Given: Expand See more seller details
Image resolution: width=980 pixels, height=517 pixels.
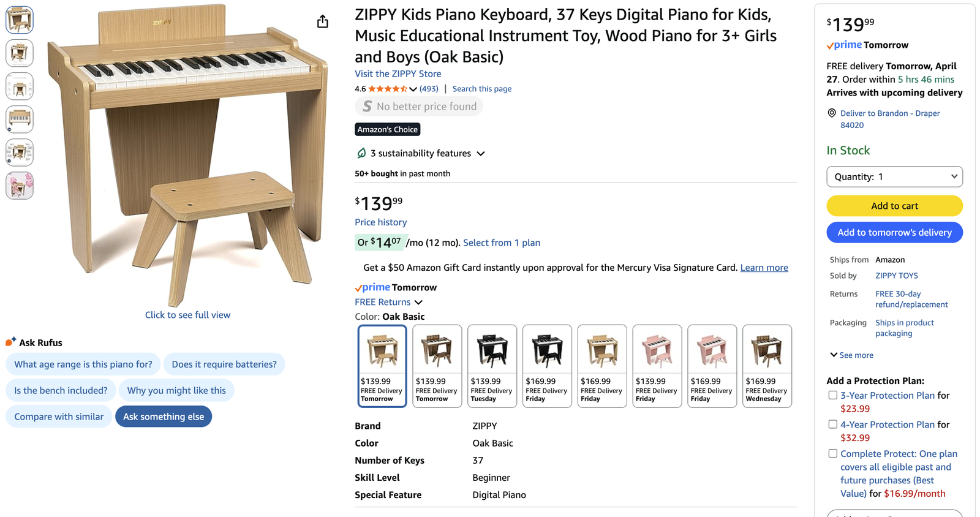Looking at the screenshot, I should tap(851, 355).
